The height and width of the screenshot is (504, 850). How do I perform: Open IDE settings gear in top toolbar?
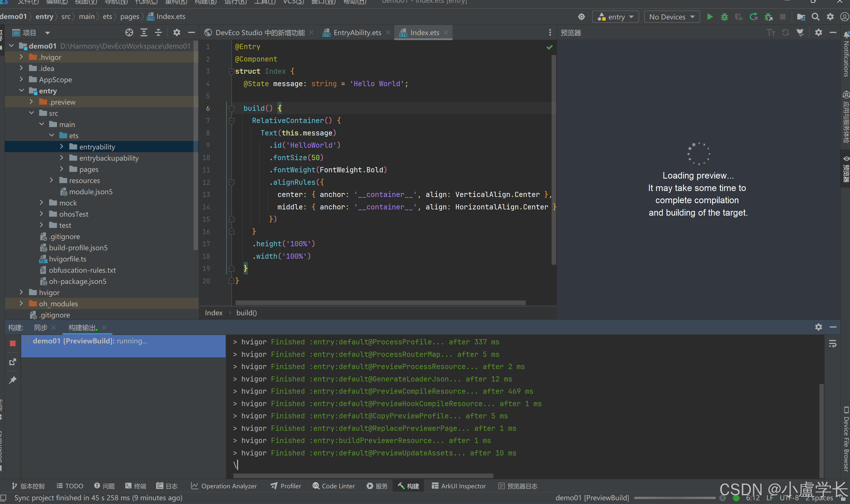click(x=830, y=17)
